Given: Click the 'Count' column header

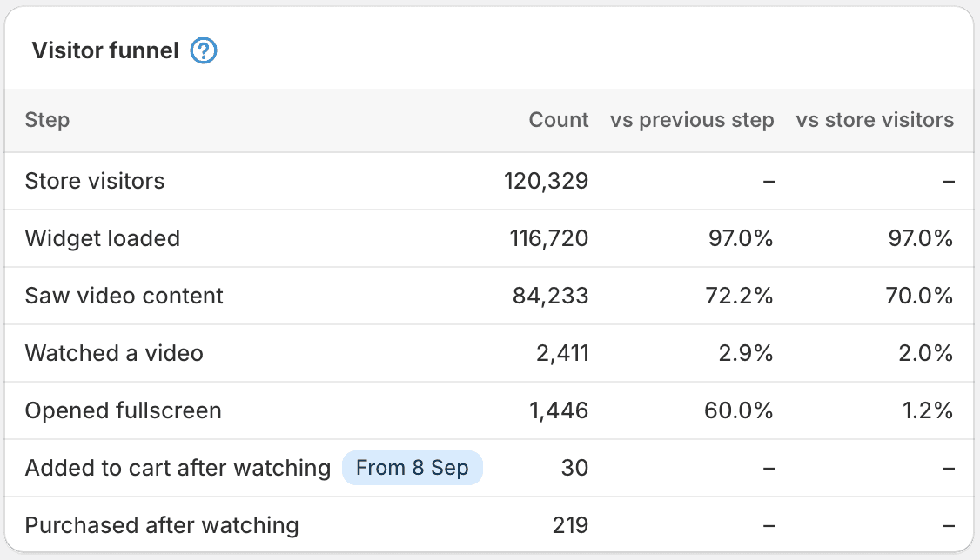Looking at the screenshot, I should (558, 120).
